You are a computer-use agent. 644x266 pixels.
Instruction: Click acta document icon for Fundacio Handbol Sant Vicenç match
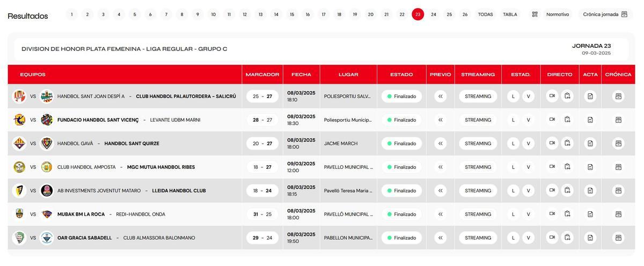coord(590,120)
